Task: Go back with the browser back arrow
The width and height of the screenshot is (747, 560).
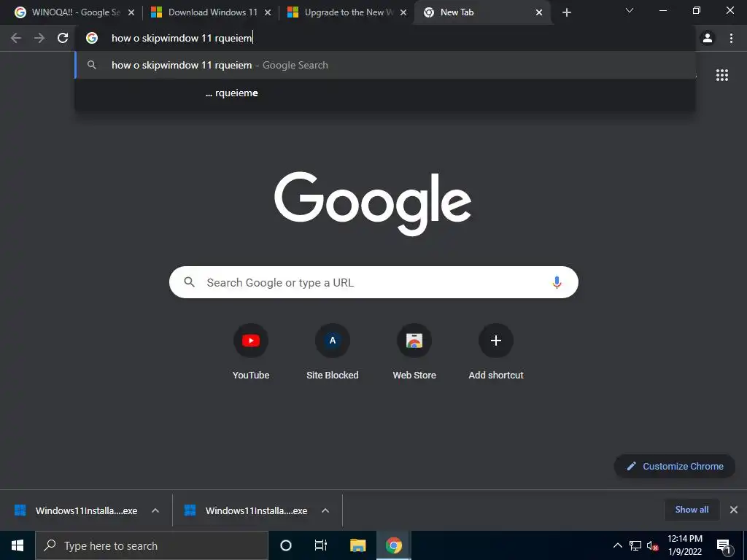Action: click(x=16, y=38)
